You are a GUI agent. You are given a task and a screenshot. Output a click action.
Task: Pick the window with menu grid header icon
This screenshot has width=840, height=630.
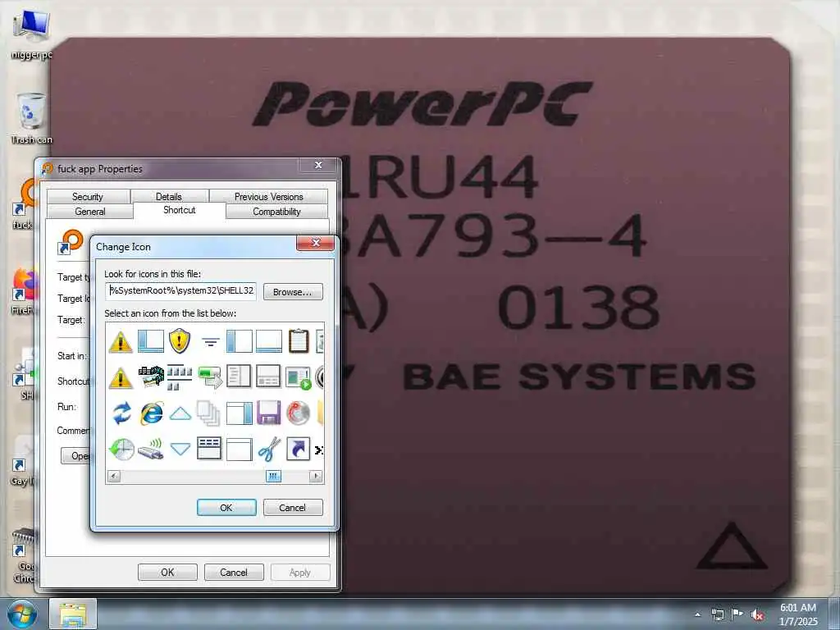(209, 449)
